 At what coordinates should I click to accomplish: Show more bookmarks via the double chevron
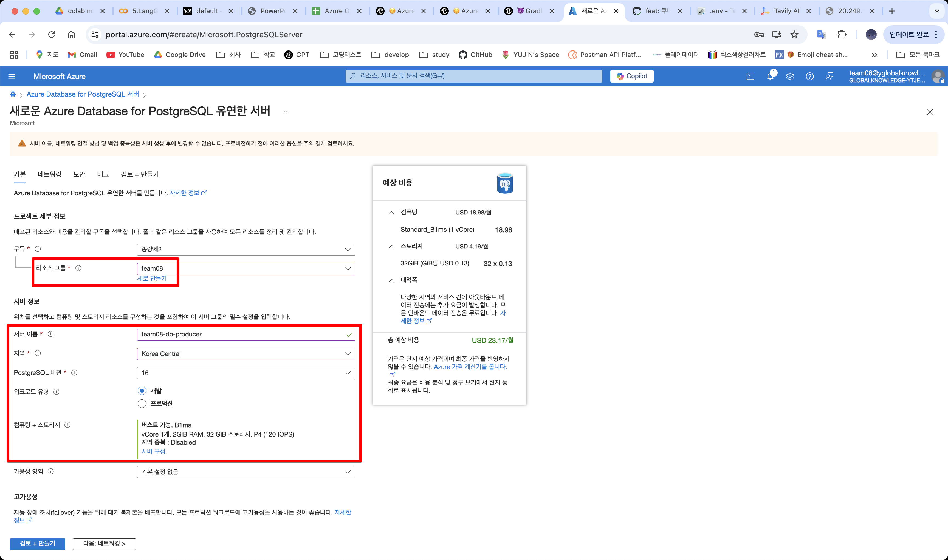point(874,55)
